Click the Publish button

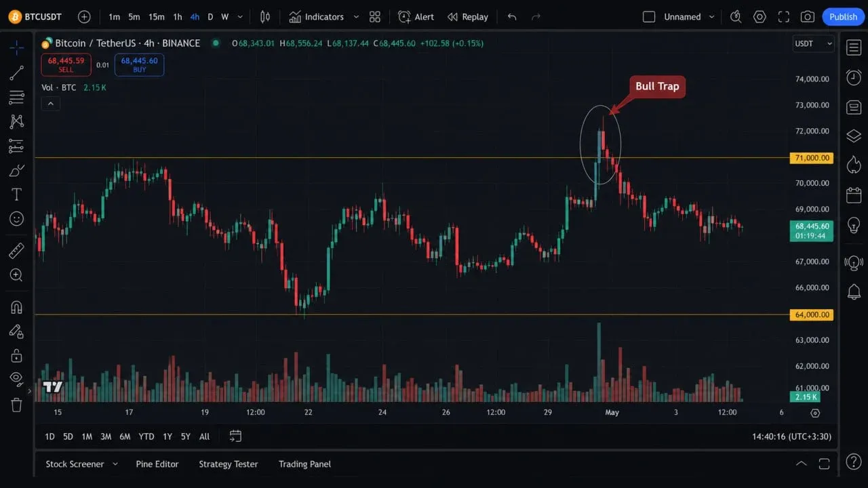[843, 17]
